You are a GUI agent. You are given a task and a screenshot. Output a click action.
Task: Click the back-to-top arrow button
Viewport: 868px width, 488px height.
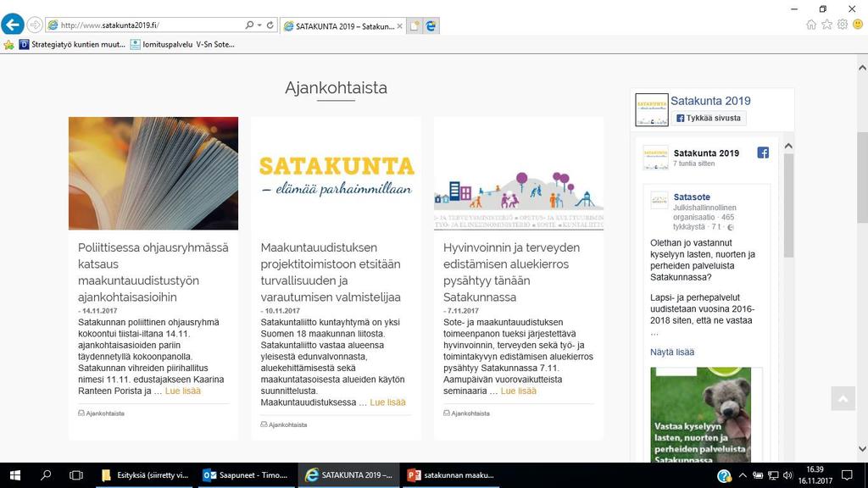[843, 399]
